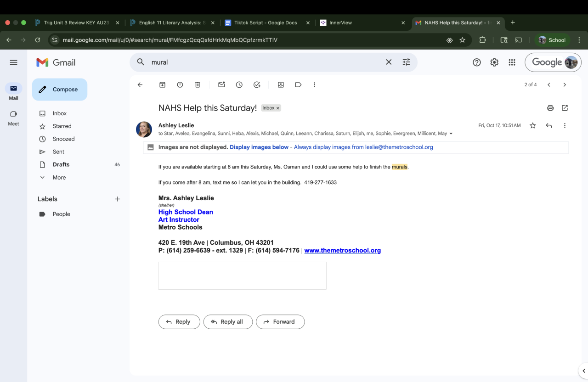
Task: Always display images from leslie@themetroschool.org
Action: click(x=363, y=147)
